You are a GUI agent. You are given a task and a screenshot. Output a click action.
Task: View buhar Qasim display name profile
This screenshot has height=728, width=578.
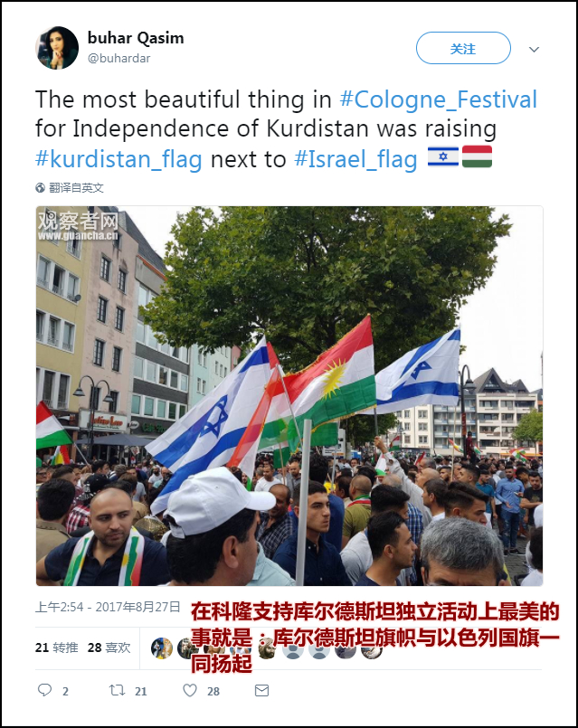(x=136, y=38)
